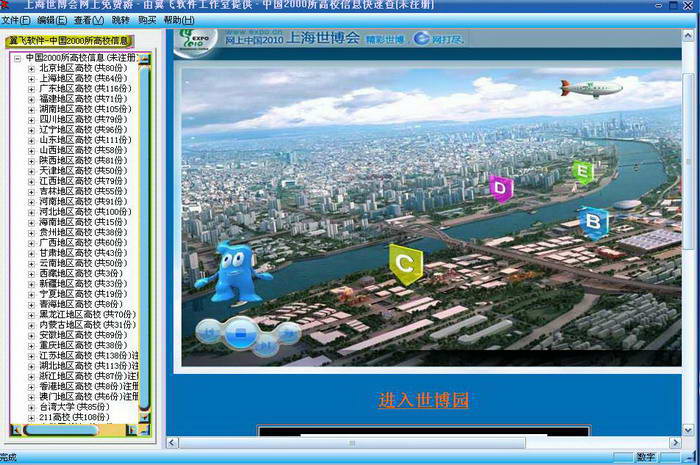Open the 编辑(E) menu
The height and width of the screenshot is (465, 700).
(52, 20)
